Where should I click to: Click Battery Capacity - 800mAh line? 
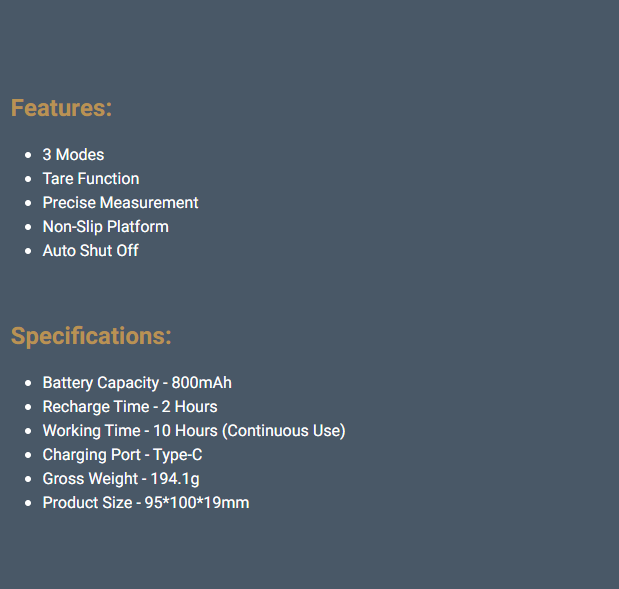pyautogui.click(x=137, y=383)
